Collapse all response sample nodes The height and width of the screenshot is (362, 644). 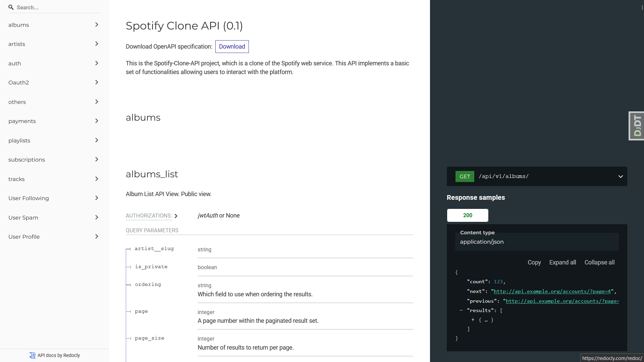coord(599,262)
